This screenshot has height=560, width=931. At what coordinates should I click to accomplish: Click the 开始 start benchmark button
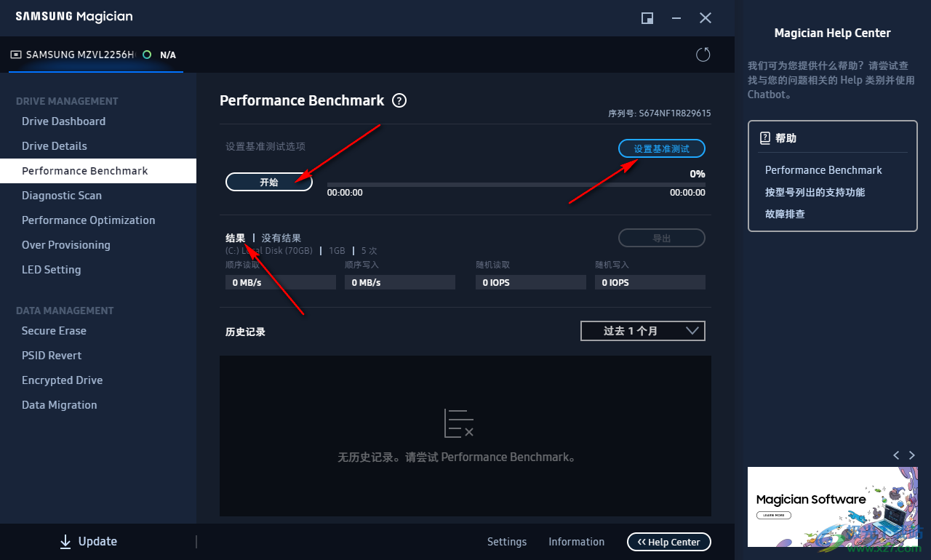click(x=269, y=183)
